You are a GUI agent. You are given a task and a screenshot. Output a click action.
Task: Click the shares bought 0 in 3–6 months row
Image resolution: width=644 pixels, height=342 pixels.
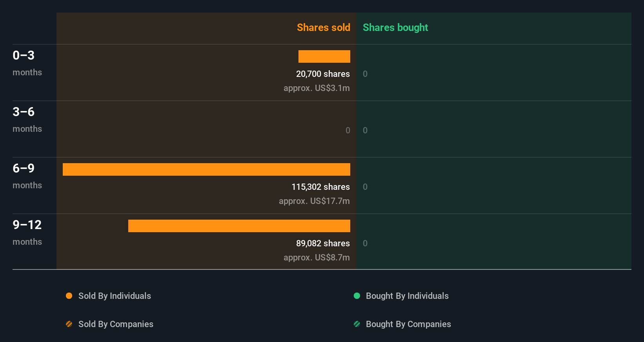365,130
